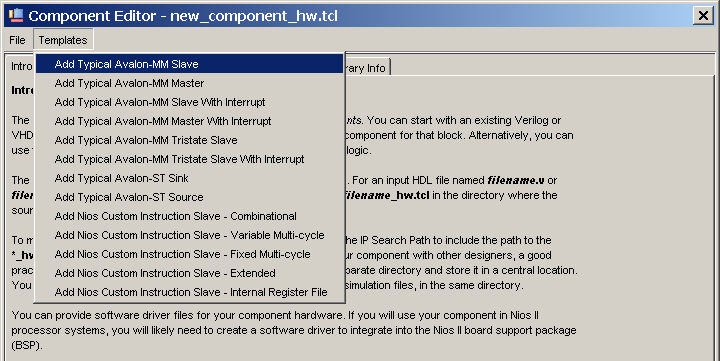Viewport: 720px width, 361px height.
Task: Choose Nios Custom Instruction Slave - Variable Multi-cycle
Action: tap(190, 235)
